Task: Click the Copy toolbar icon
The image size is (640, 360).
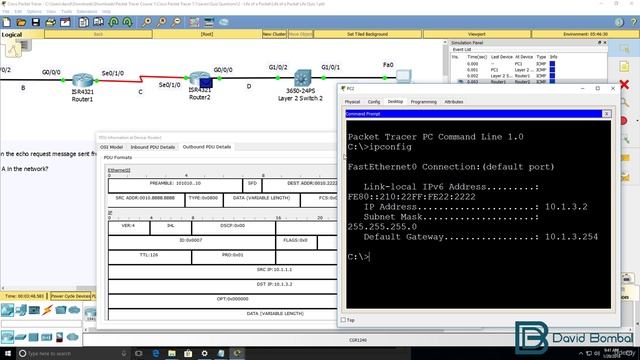Action: (83, 22)
